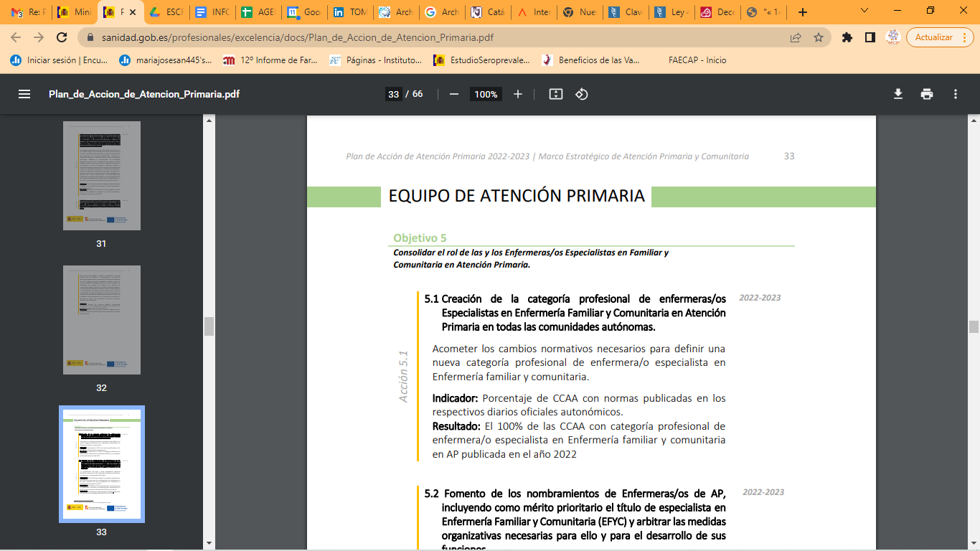Select page 32 thumbnail
This screenshot has width=980, height=551.
point(102,320)
